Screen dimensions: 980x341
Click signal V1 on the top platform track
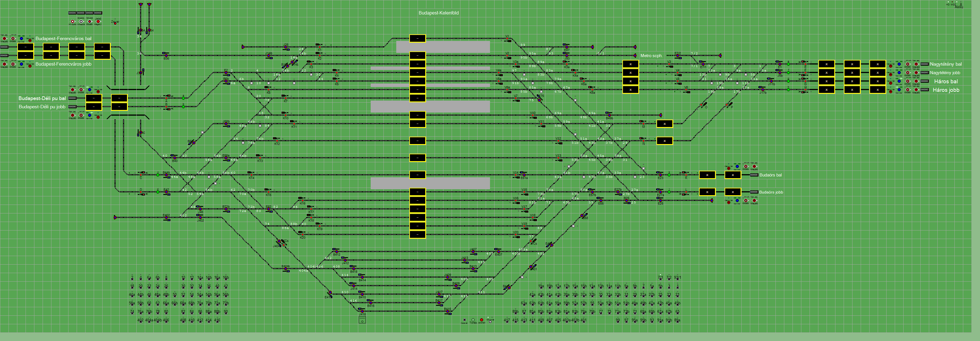coord(507,38)
